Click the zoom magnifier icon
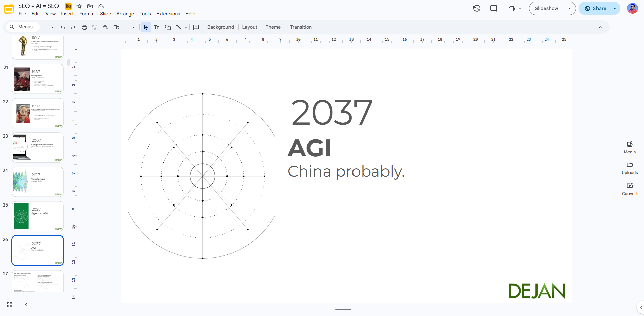Screen dimensions: 644x316 coord(106,27)
